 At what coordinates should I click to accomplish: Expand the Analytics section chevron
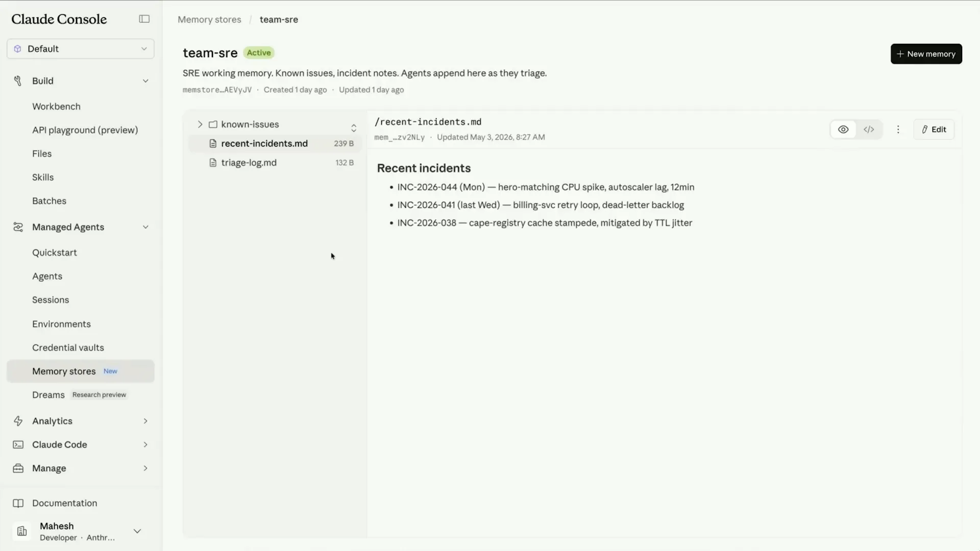point(145,421)
